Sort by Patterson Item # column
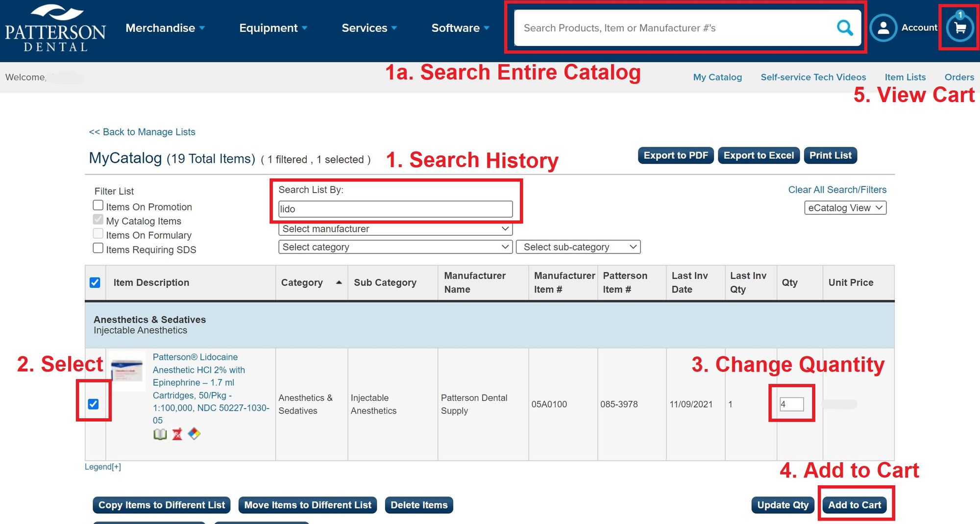The width and height of the screenshot is (980, 524). pyautogui.click(x=625, y=283)
